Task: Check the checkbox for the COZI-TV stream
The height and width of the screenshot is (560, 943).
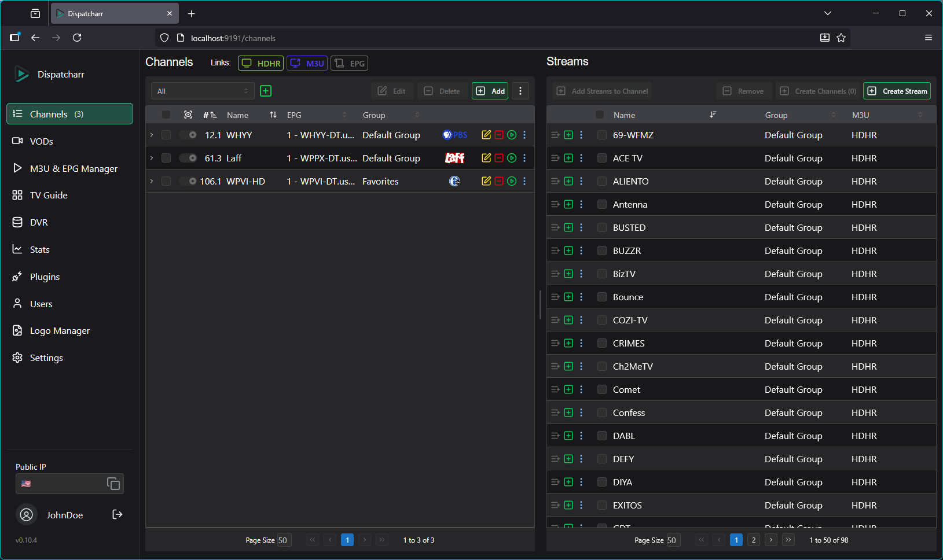Action: point(601,319)
